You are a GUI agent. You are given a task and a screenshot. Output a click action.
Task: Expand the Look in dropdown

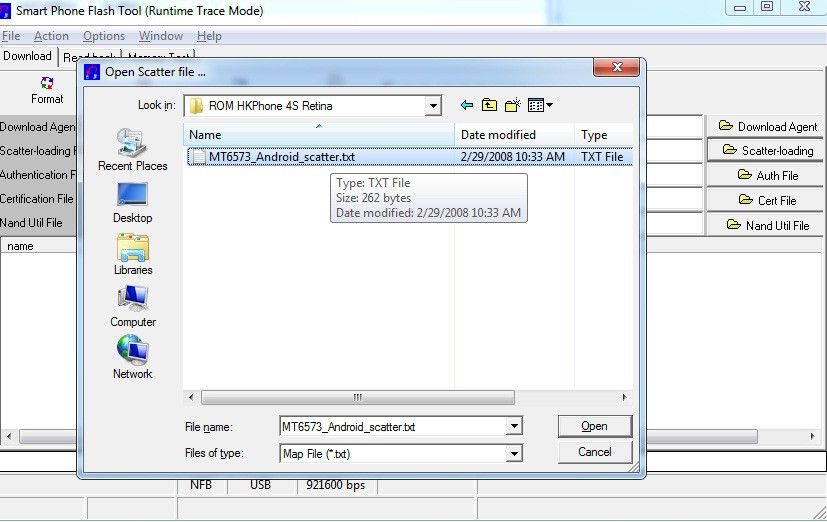[432, 105]
